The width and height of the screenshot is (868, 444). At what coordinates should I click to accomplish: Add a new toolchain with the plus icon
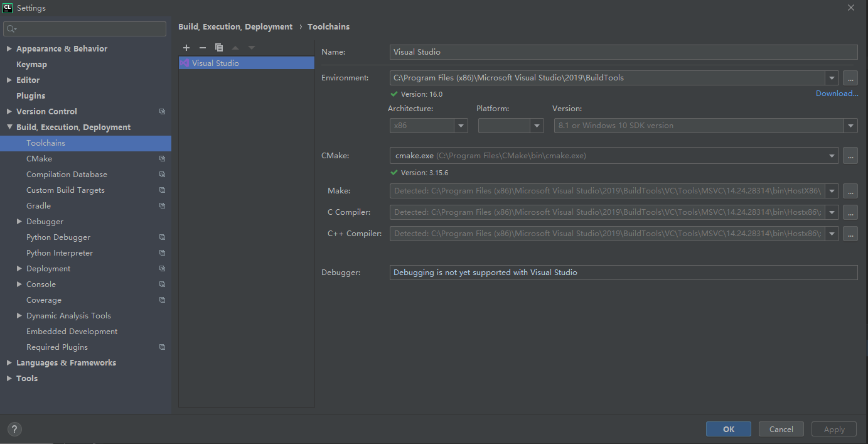click(186, 47)
